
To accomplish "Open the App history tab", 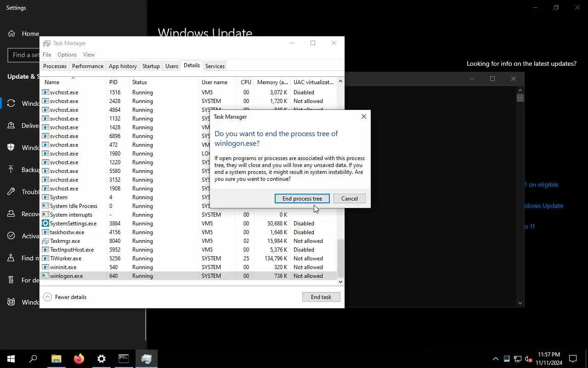I will tap(123, 66).
